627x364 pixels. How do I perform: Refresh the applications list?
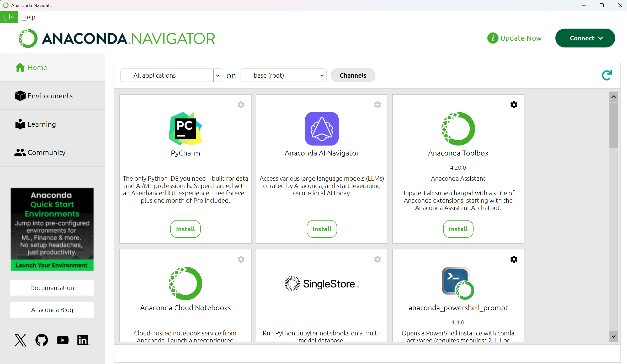pos(607,75)
